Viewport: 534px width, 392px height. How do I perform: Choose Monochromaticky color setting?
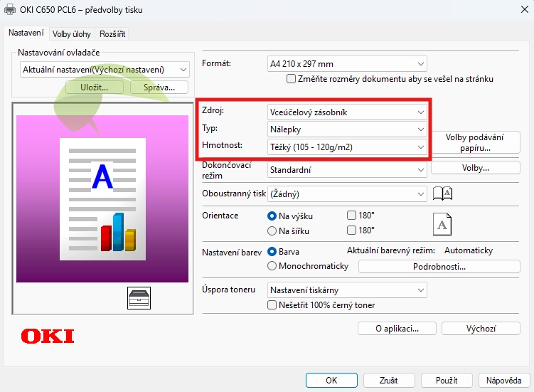tap(272, 266)
